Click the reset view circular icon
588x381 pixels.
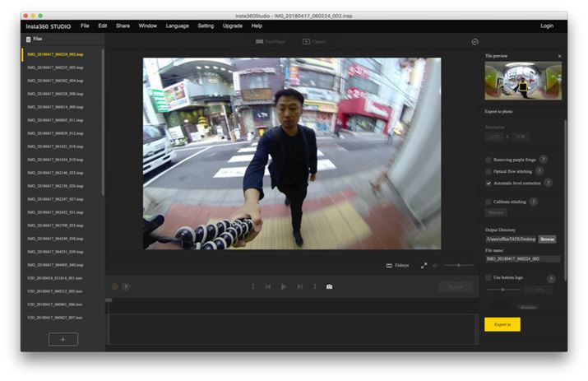pyautogui.click(x=475, y=42)
